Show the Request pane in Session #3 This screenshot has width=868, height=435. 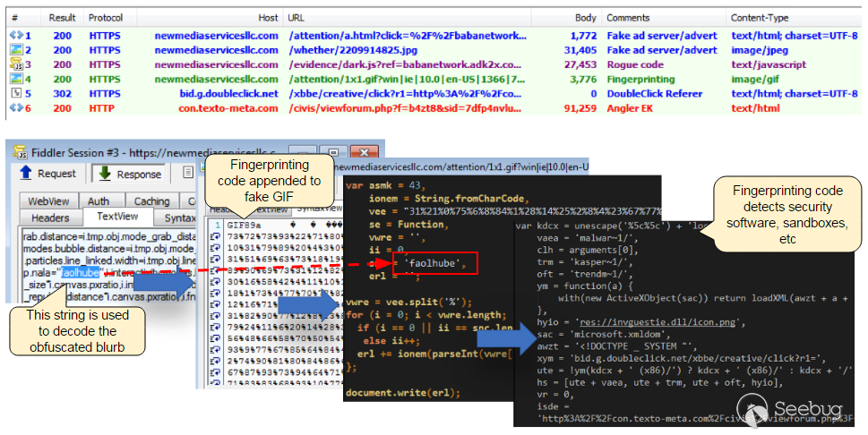48,174
